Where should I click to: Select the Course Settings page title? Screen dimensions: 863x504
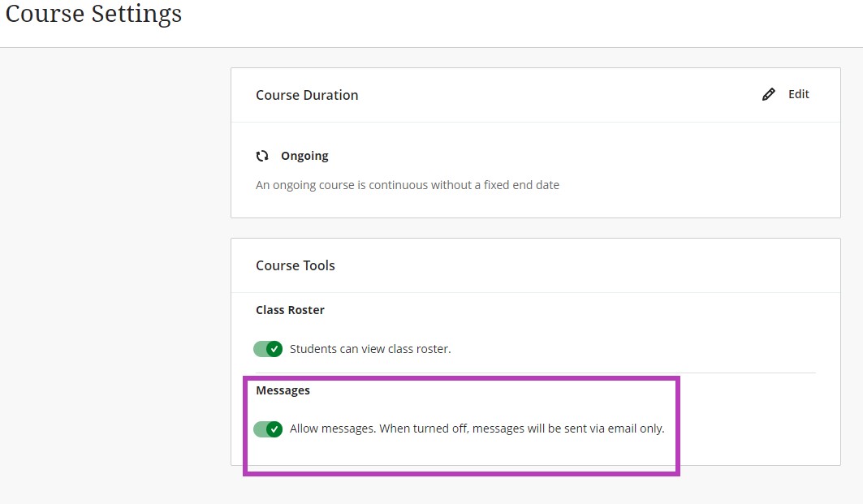coord(92,14)
